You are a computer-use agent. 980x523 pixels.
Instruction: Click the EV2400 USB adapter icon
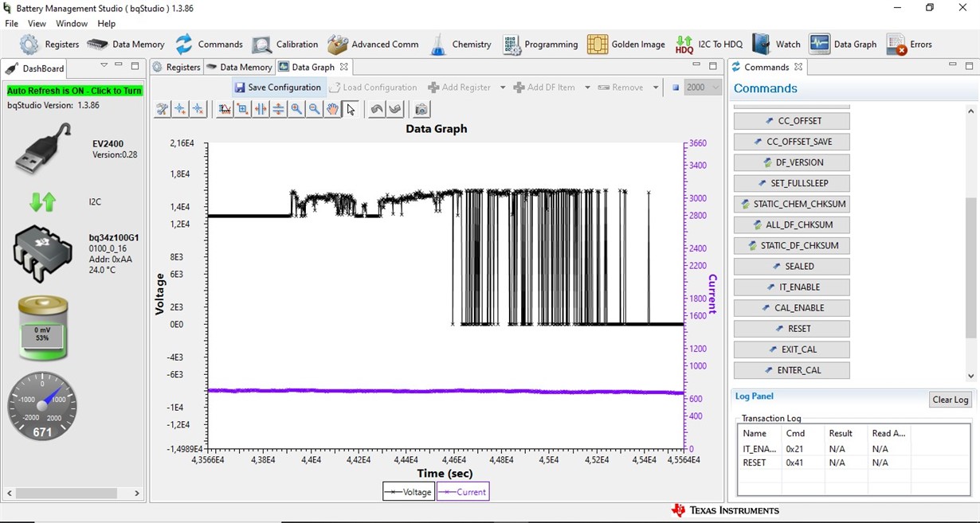pyautogui.click(x=44, y=149)
